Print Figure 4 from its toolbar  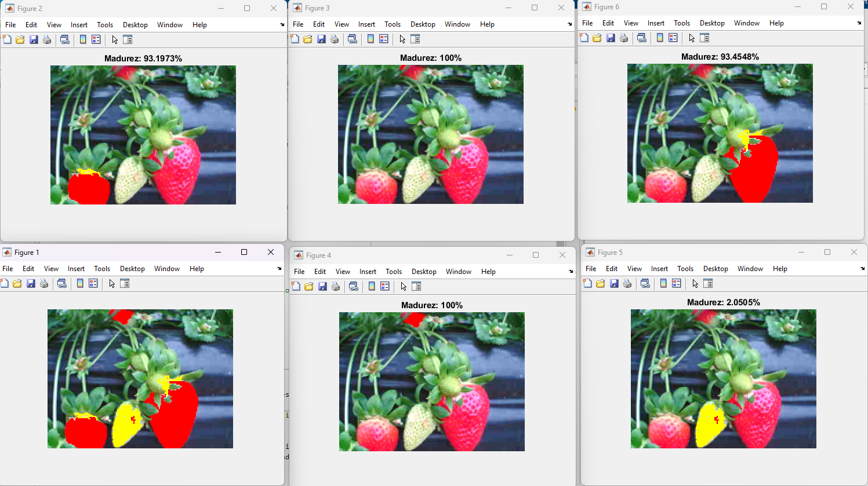click(336, 286)
